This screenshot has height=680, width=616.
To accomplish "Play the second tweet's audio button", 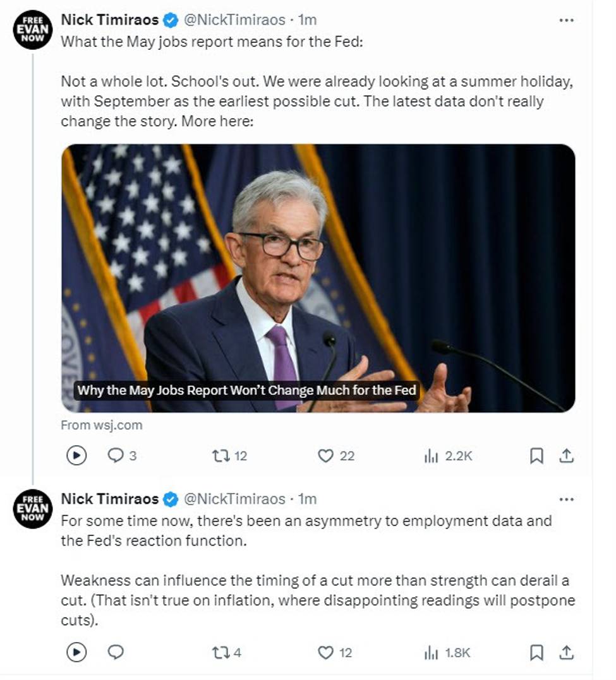I will tap(76, 652).
